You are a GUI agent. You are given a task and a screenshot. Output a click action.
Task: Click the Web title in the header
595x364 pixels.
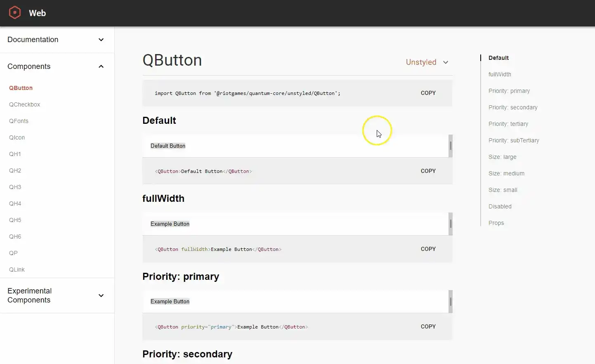click(37, 13)
